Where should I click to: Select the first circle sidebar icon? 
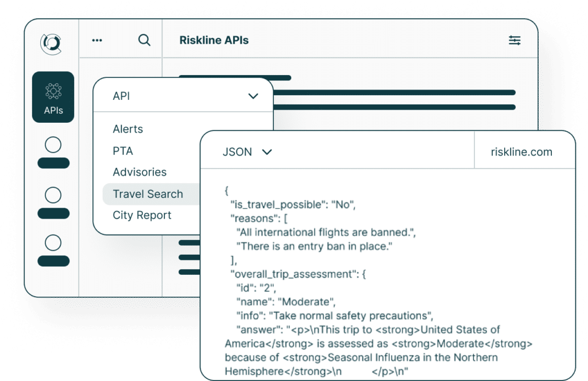coord(53,145)
